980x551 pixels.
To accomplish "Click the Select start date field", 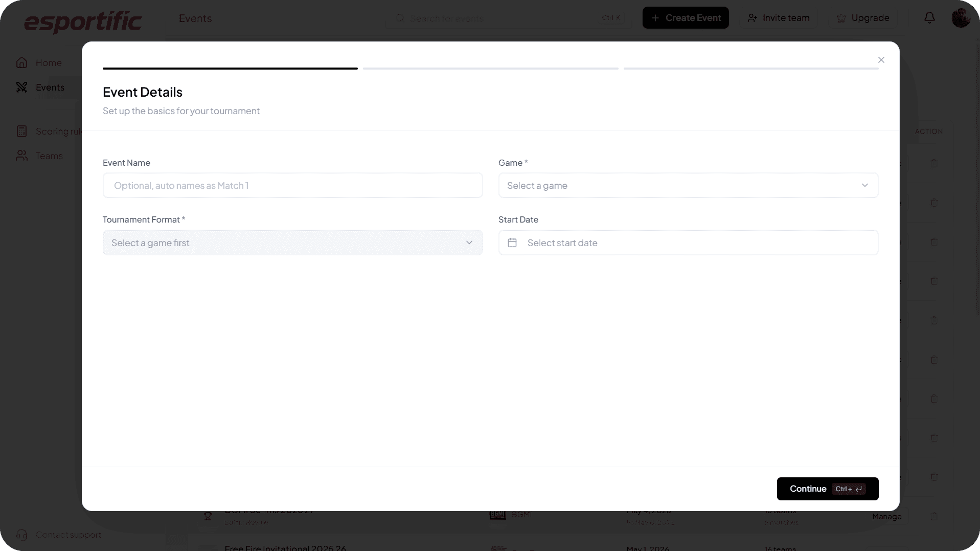I will pos(688,243).
